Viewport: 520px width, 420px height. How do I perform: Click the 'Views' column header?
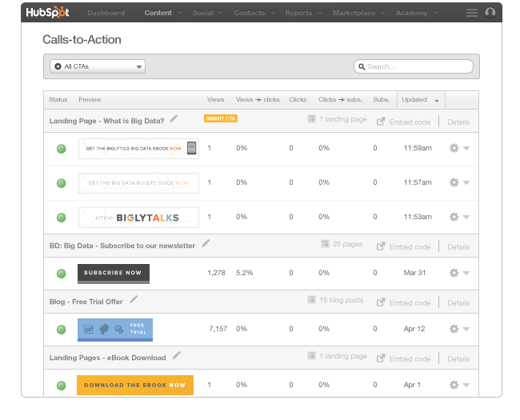pos(215,99)
